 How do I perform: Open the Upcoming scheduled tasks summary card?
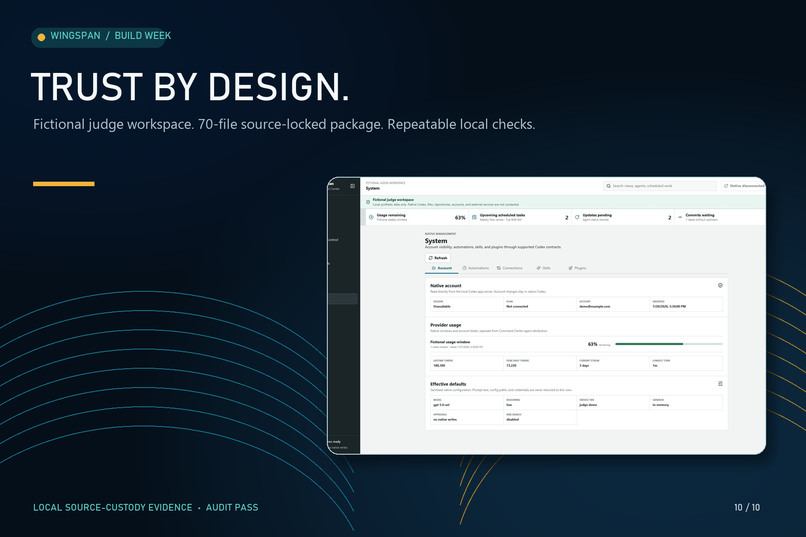click(520, 217)
